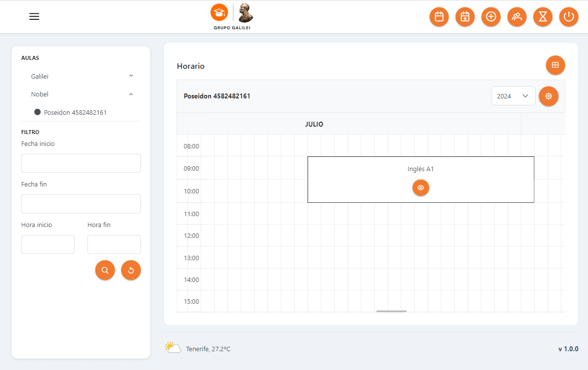Click the power logout icon
This screenshot has height=370, width=588.
click(x=569, y=17)
